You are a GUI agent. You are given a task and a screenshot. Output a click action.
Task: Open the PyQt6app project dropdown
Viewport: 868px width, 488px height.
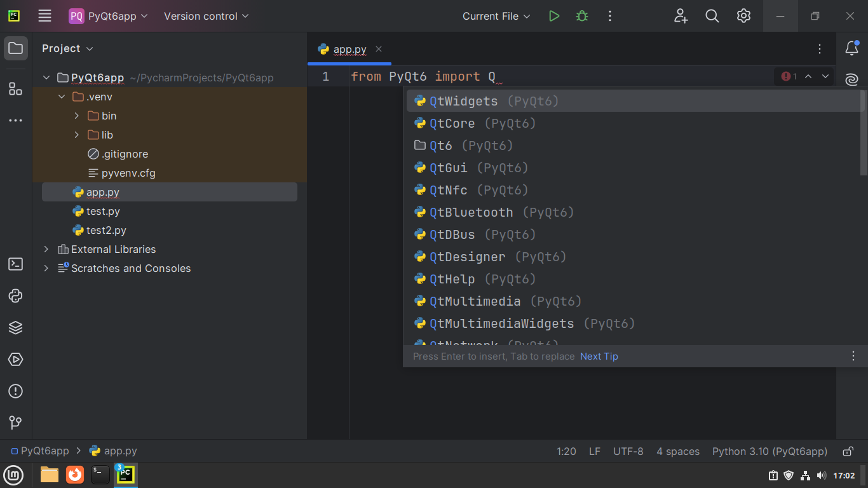coord(109,16)
